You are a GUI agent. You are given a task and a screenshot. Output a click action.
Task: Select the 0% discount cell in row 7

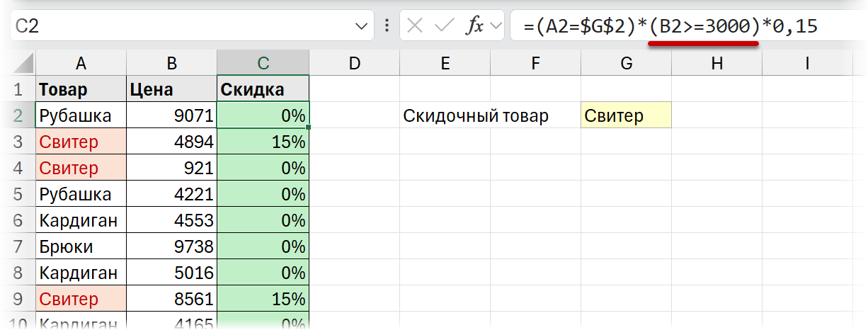(x=263, y=246)
